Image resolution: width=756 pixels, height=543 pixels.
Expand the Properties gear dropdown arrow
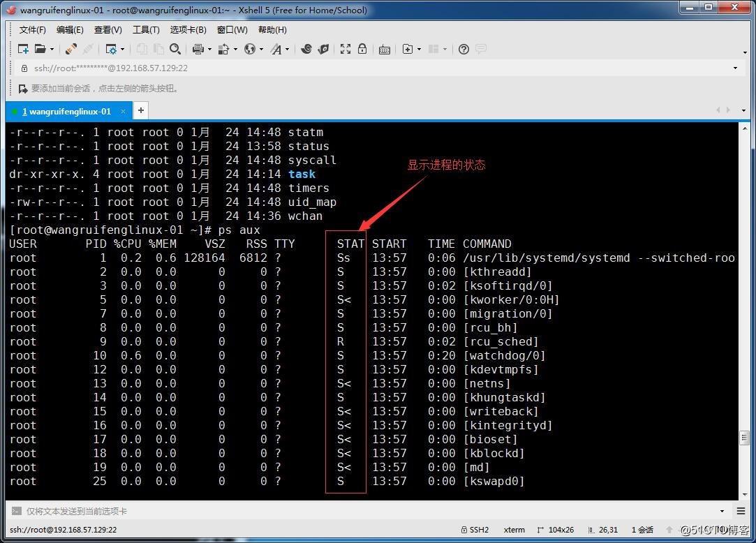click(x=122, y=50)
